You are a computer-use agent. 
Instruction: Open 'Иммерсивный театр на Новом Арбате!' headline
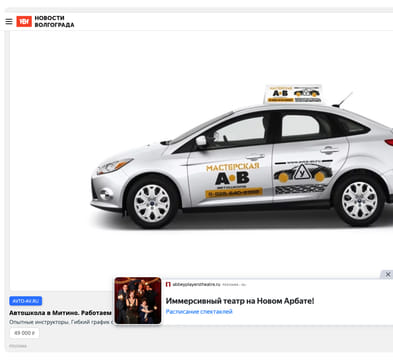coord(240,301)
